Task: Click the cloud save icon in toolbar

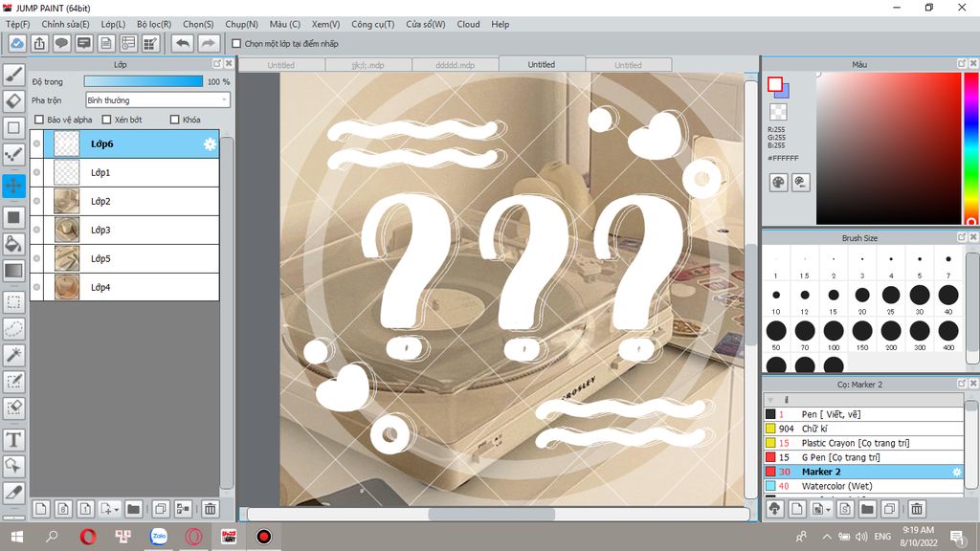Action: 17,43
